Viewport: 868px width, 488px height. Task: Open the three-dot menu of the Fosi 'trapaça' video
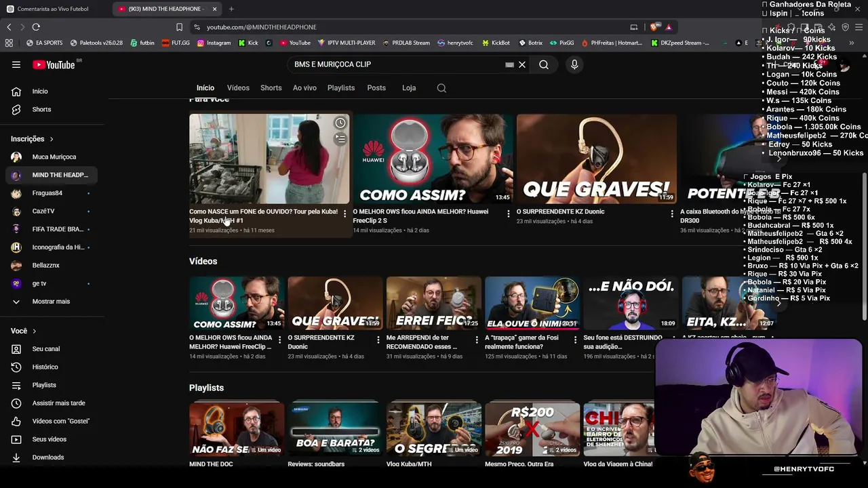575,340
